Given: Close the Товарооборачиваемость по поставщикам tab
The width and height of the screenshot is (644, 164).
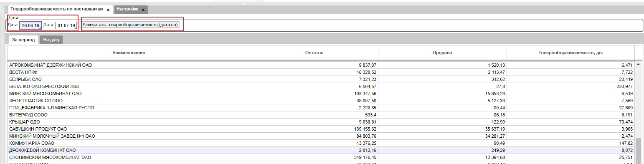Looking at the screenshot, I should click(108, 9).
